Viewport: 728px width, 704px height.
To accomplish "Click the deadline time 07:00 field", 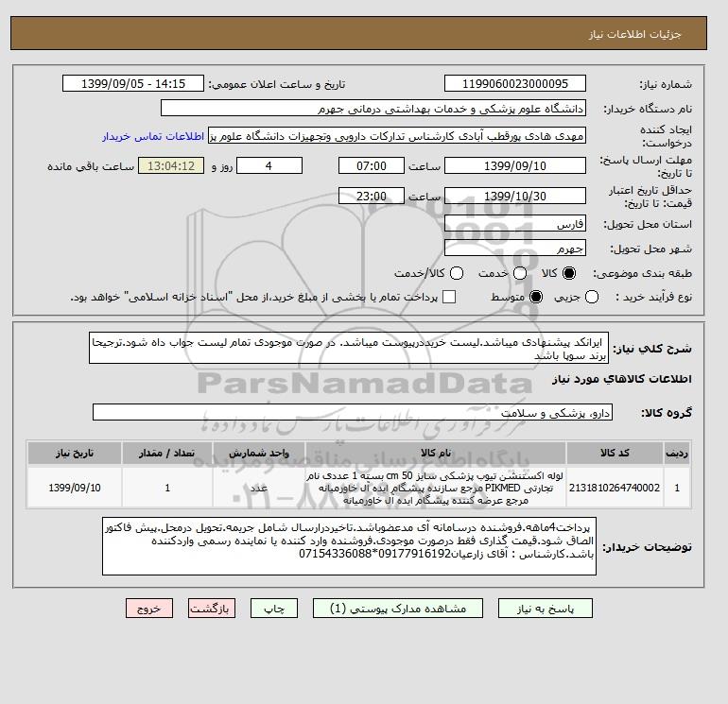I will [x=372, y=165].
